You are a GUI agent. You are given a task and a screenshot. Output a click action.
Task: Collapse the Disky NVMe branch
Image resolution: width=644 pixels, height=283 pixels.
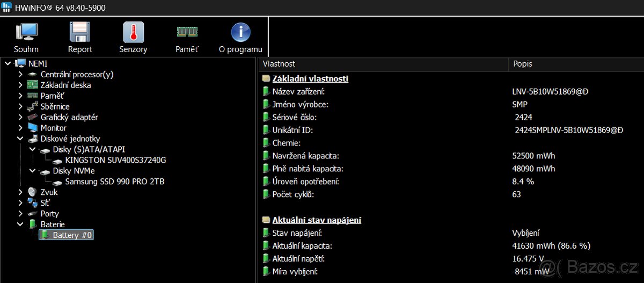pos(33,171)
